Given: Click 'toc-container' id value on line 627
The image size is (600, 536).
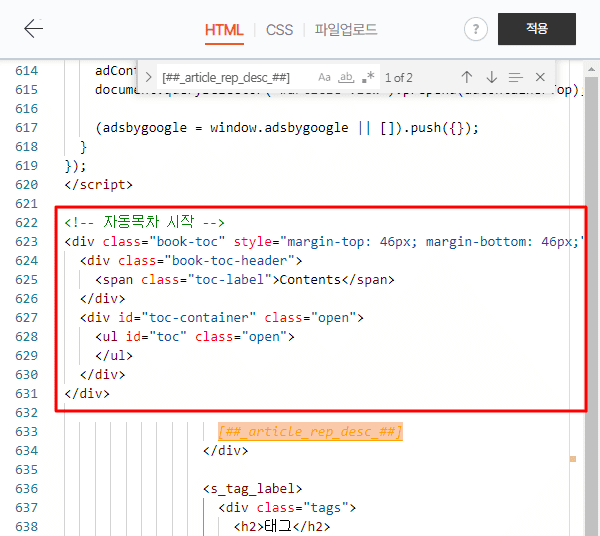Looking at the screenshot, I should (199, 317).
